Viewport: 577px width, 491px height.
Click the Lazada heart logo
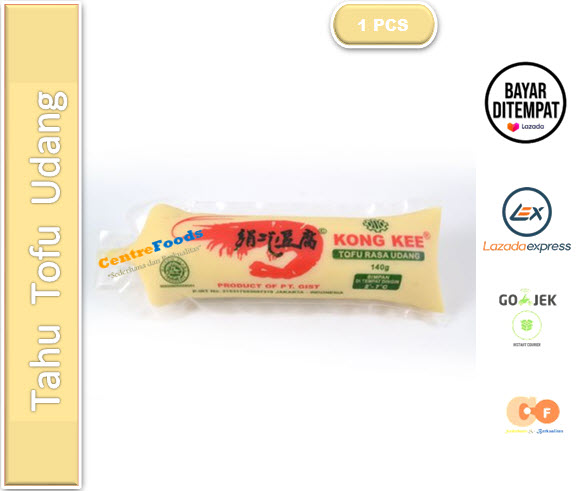point(513,127)
